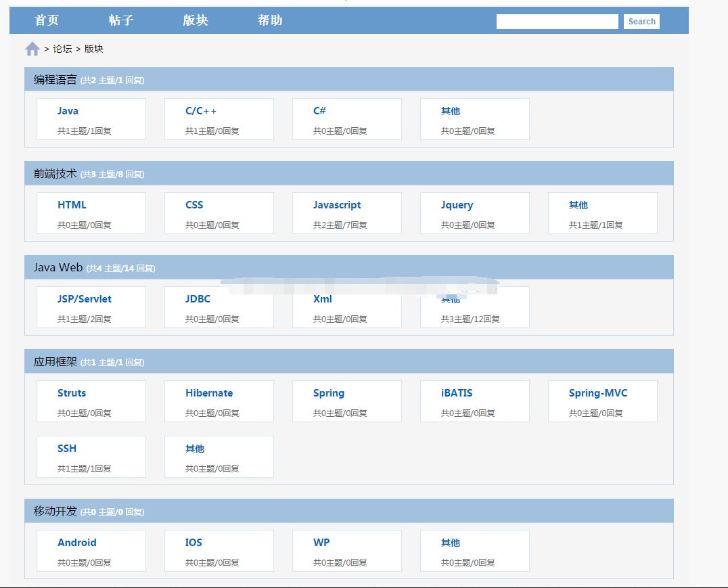Click the Search button
This screenshot has height=588, width=728.
point(641,22)
